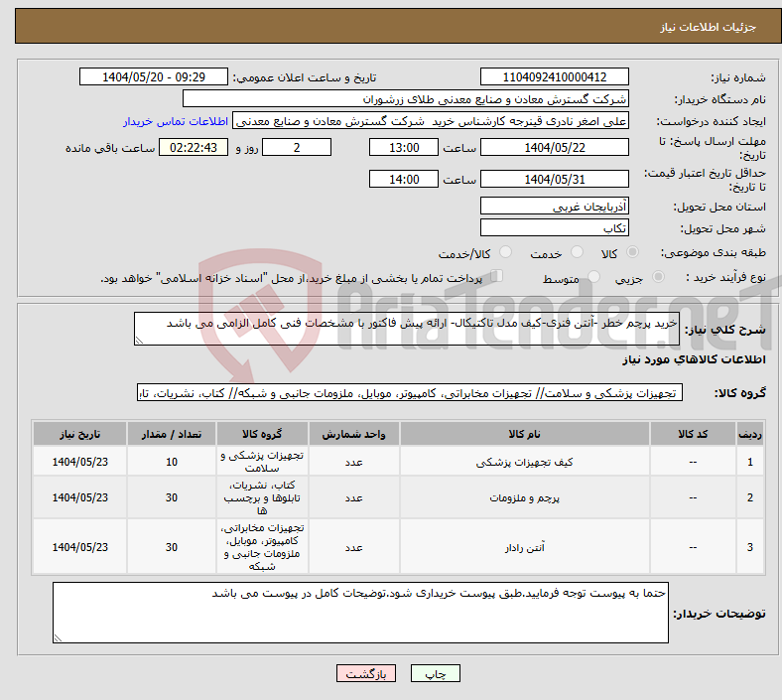Viewport: 782px width, 700px height.
Task: Click the announcement date field 1404/05/20 - 09:29
Action: pos(154,76)
